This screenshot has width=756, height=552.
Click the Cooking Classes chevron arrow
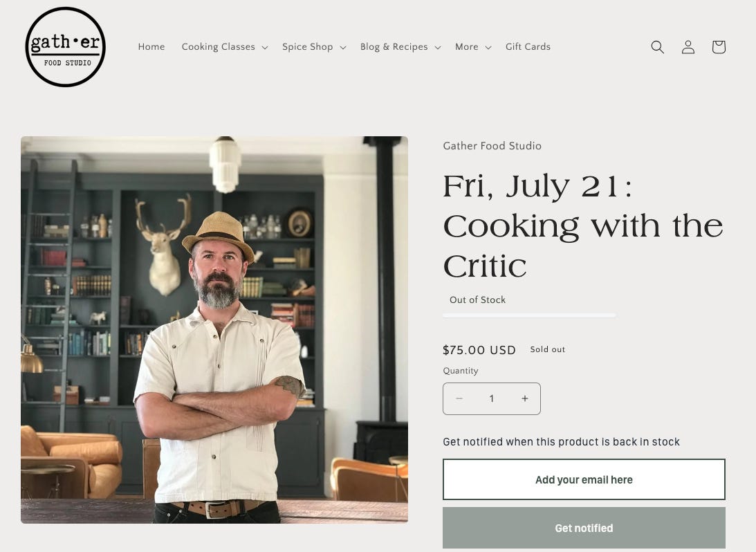(x=265, y=47)
